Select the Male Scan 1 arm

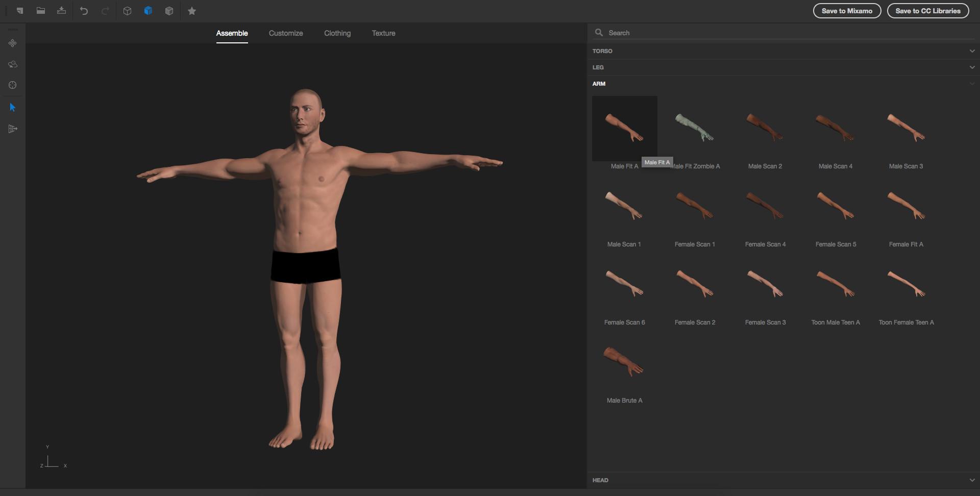pyautogui.click(x=625, y=207)
